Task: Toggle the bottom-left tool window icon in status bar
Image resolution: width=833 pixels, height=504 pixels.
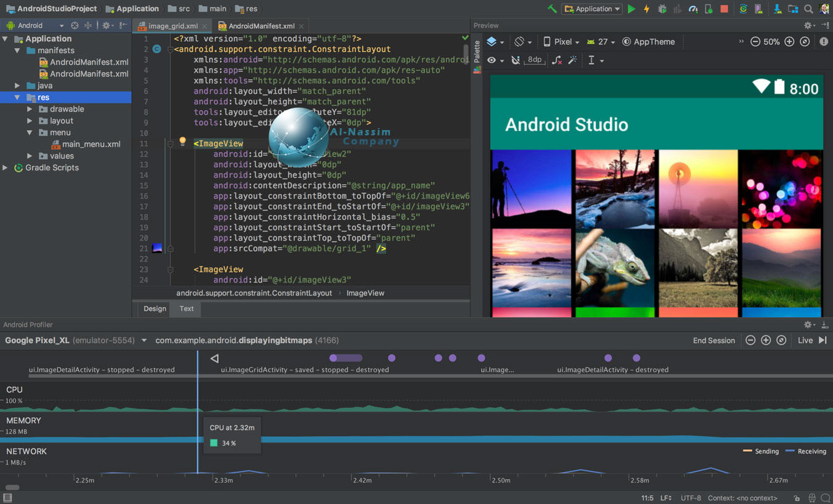Action: [7, 498]
